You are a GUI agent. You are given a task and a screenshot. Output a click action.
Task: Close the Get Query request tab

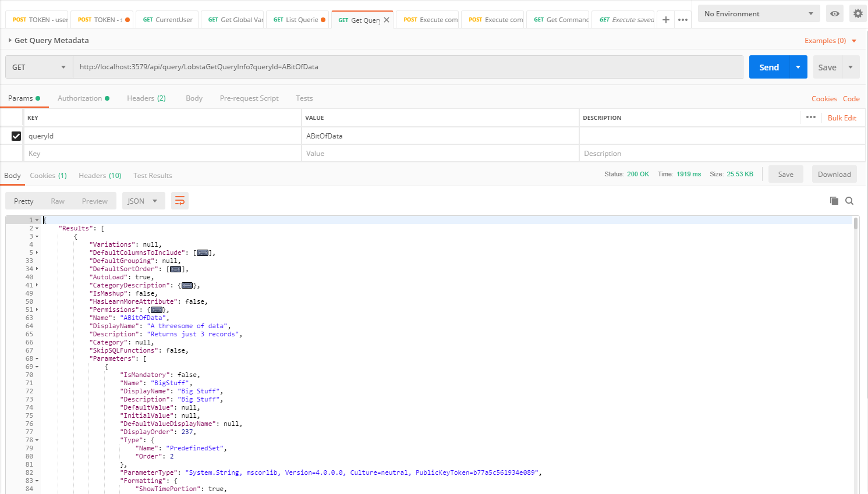pyautogui.click(x=387, y=20)
